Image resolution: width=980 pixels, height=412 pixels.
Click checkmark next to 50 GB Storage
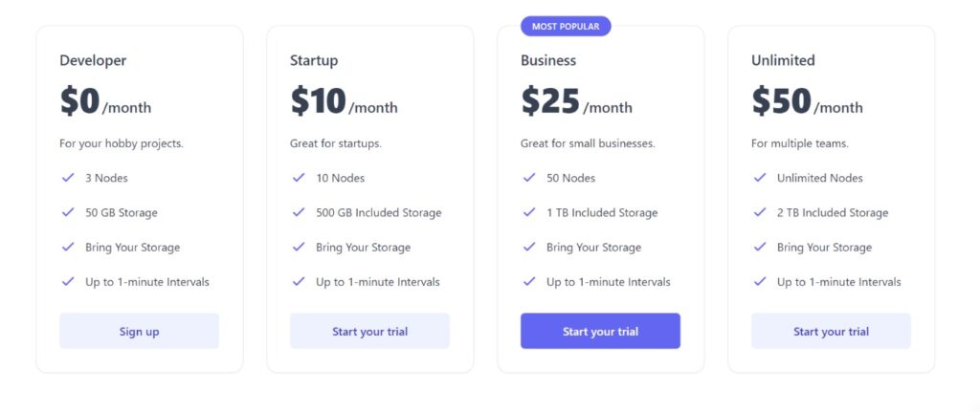pos(68,212)
